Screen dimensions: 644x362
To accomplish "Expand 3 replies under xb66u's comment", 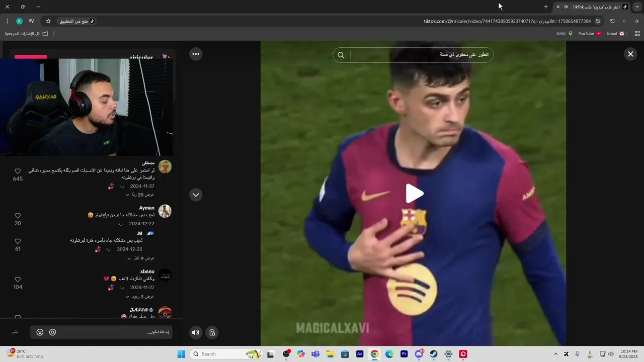I will tap(140, 297).
